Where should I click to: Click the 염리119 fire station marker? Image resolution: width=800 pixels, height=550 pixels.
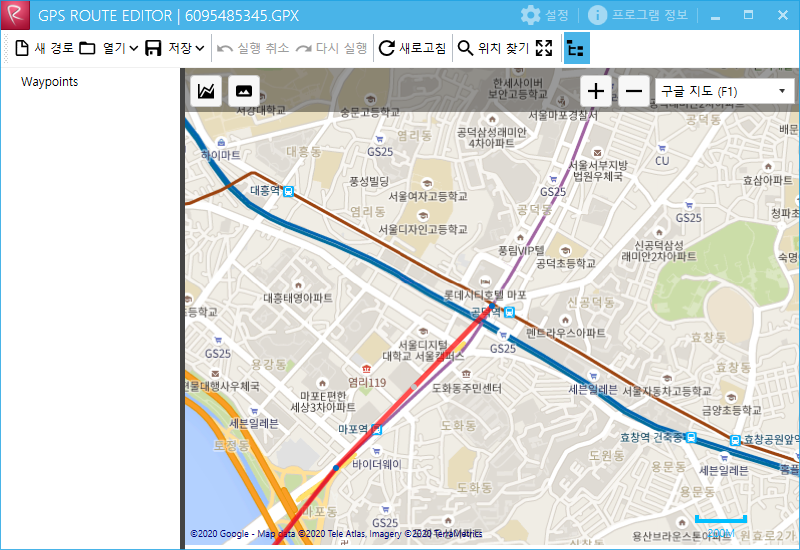coord(366,369)
